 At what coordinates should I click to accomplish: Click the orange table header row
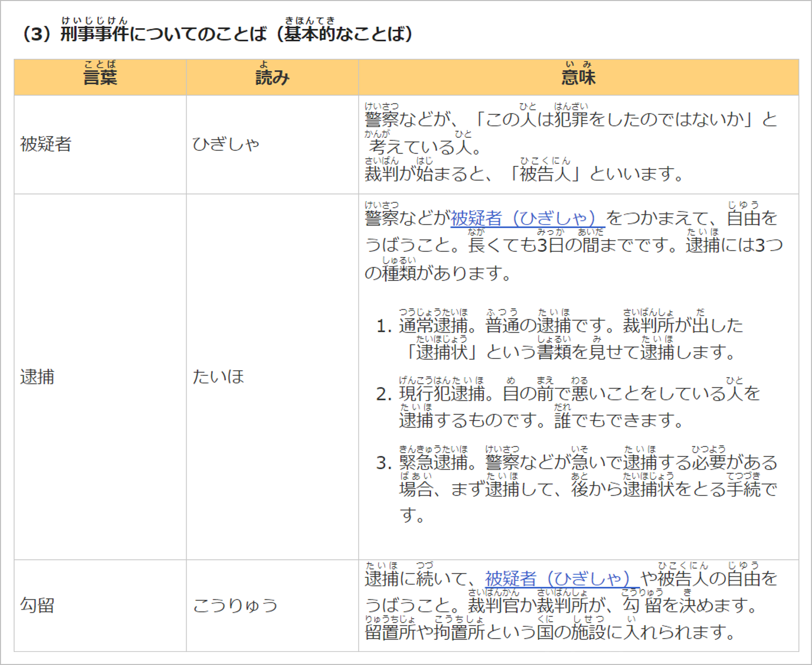406,76
